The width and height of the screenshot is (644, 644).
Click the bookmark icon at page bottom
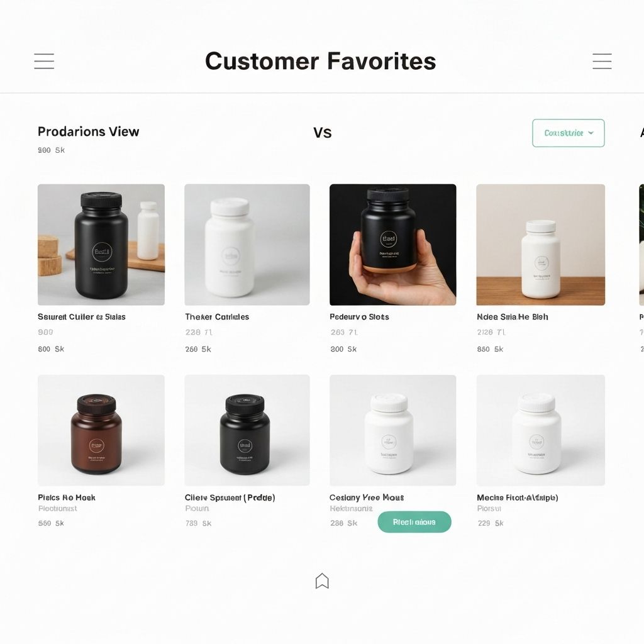click(x=322, y=580)
